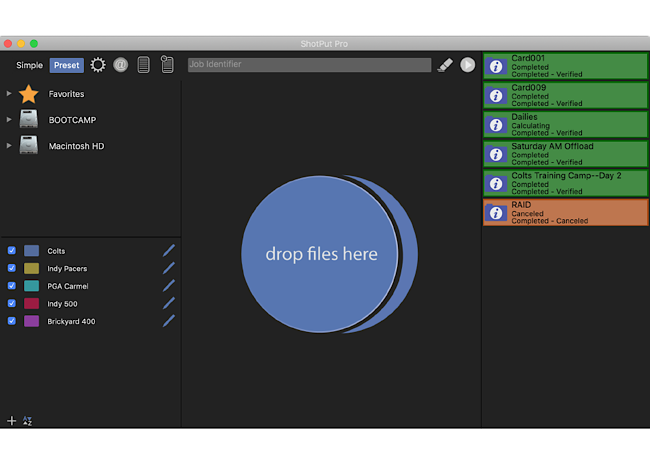This screenshot has width=650, height=466.
Task: Open info icon for Card001 job
Action: (x=496, y=66)
